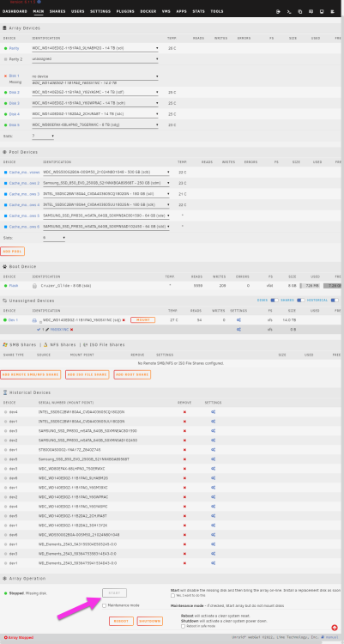344x644 pixels.
Task: Click the ADD POOL button
Action: [13, 252]
